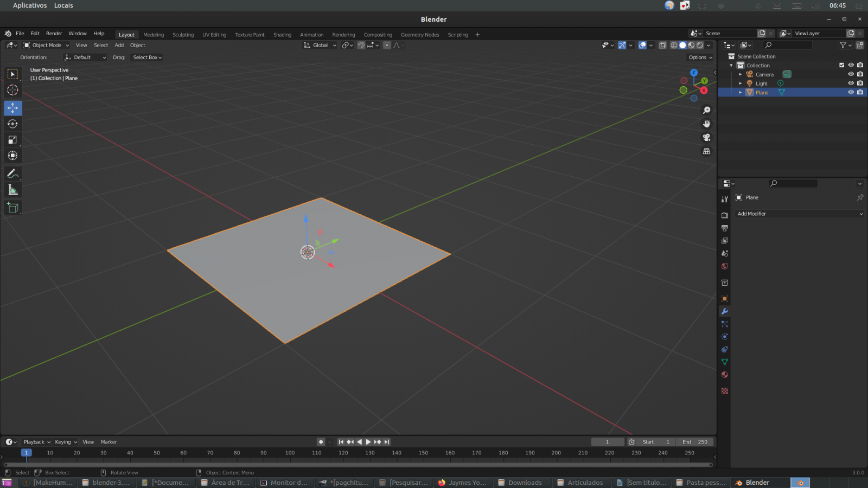Screen dimensions: 868x488
Task: Open Orientation Default dropdown
Action: [85, 57]
